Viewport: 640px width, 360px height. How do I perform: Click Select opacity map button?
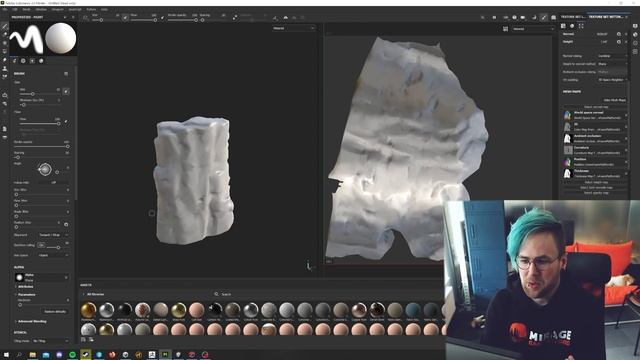(596, 193)
